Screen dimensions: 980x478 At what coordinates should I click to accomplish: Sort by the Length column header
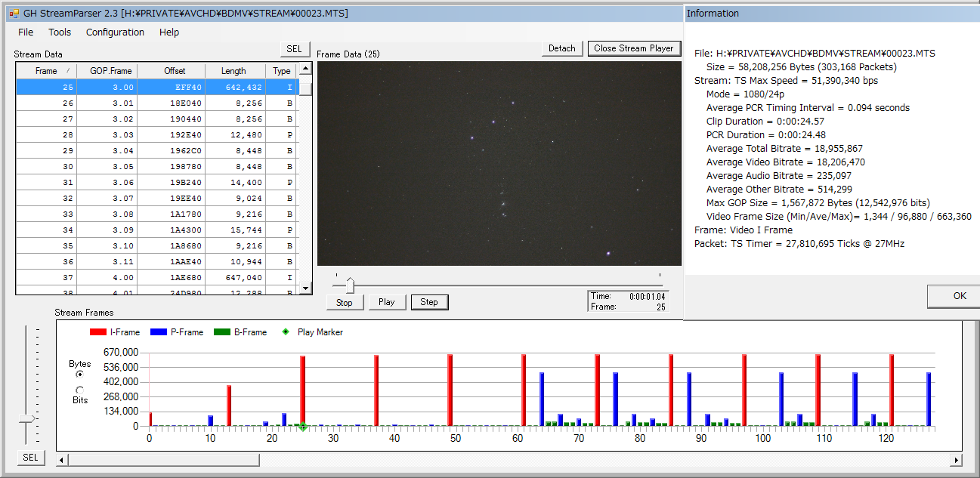coord(233,71)
